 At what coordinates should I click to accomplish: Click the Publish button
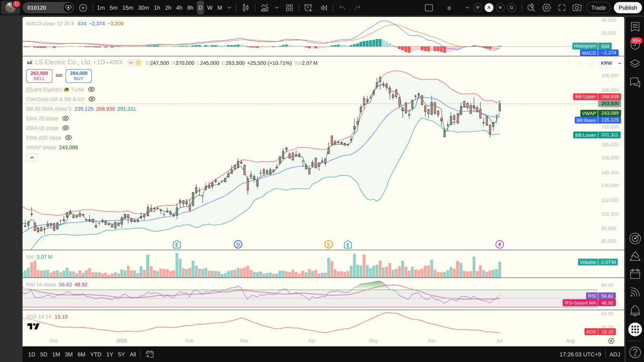click(627, 8)
